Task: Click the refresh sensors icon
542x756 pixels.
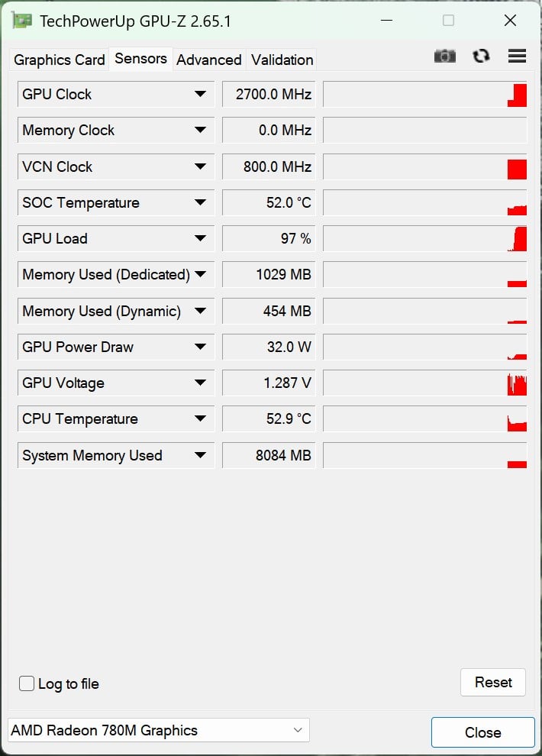Action: [x=481, y=57]
